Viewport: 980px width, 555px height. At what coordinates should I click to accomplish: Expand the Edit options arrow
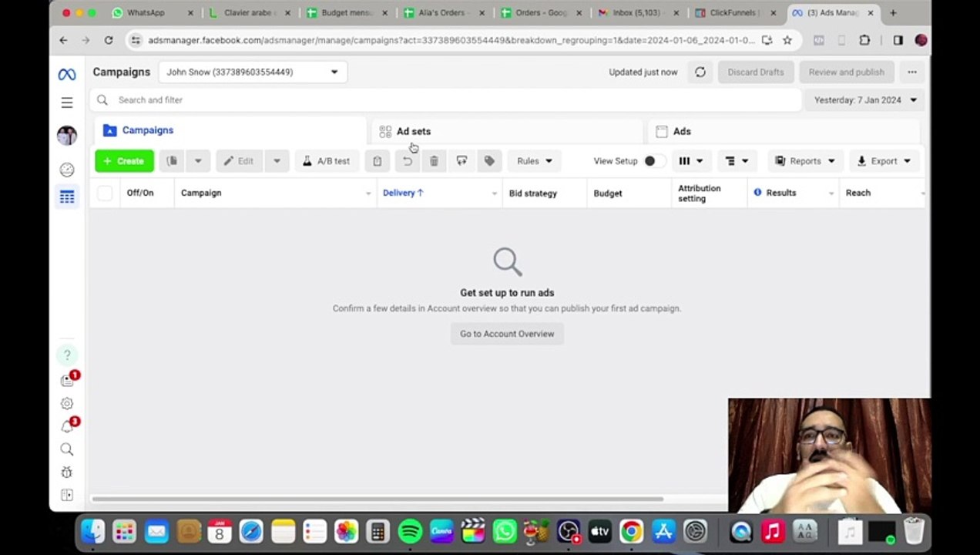[x=277, y=161]
